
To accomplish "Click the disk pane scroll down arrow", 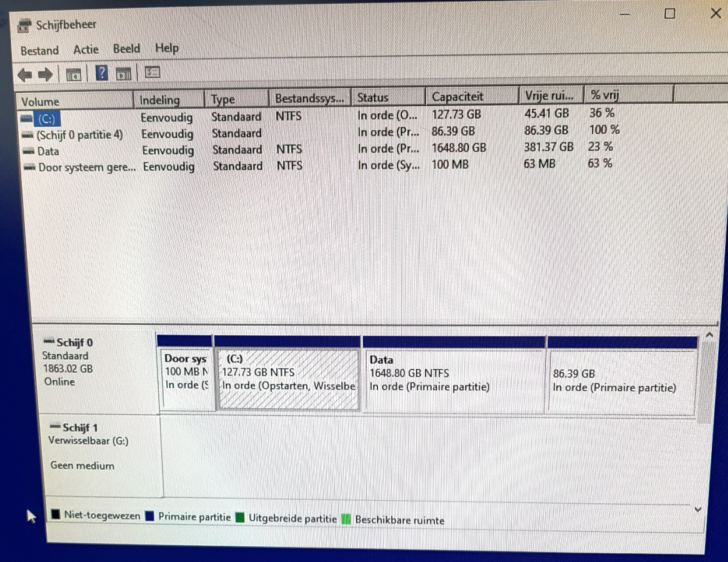I will (697, 509).
